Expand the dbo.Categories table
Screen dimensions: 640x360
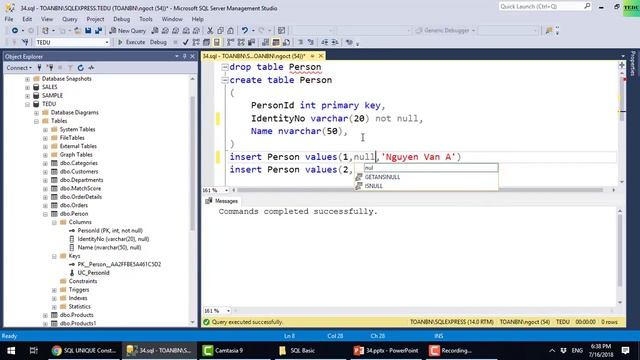45,163
